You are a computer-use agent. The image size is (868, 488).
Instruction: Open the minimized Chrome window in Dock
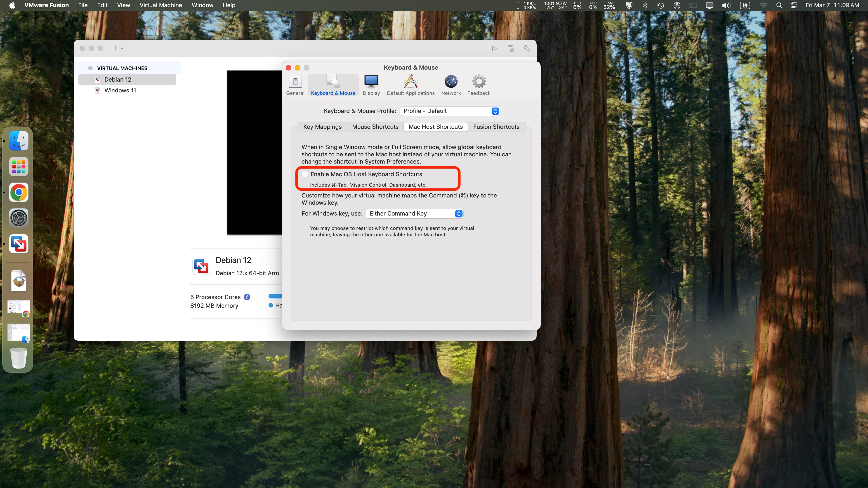19,308
